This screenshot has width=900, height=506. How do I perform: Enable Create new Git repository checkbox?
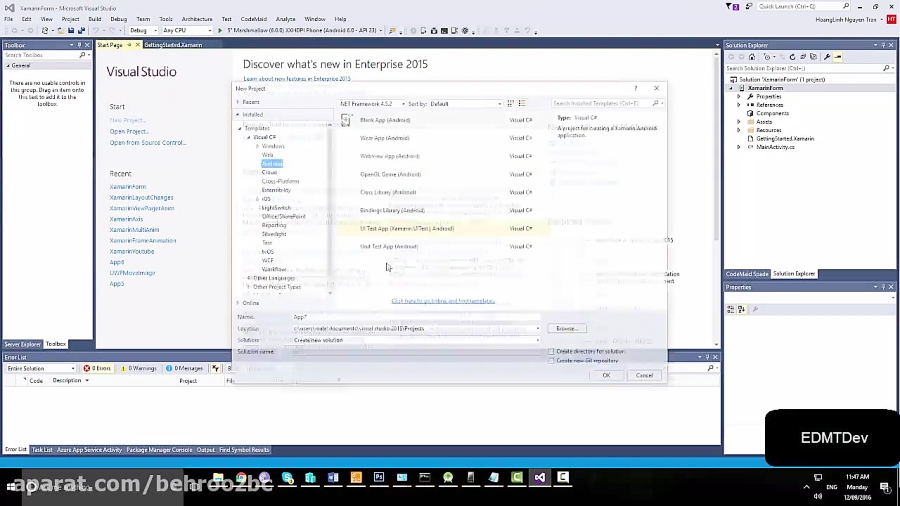pos(551,361)
